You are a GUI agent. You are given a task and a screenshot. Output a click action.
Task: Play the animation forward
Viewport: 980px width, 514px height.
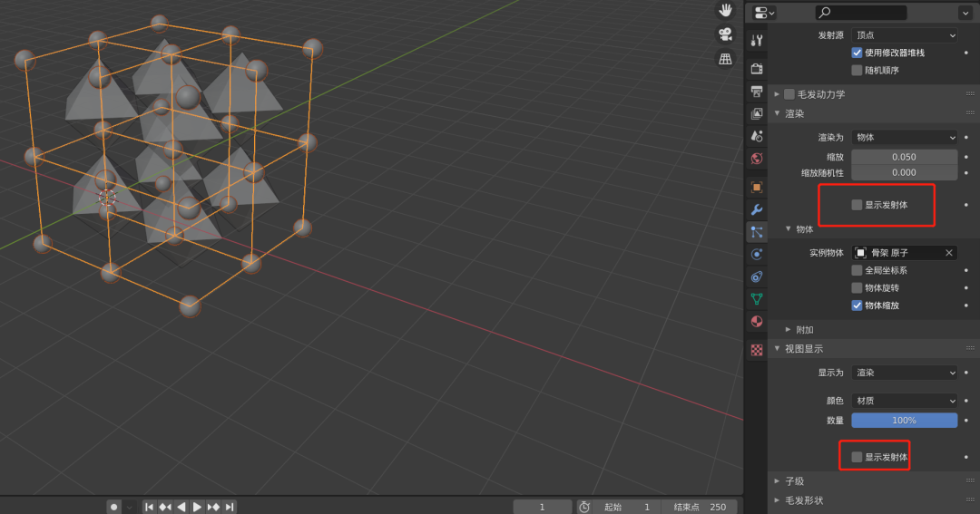pyautogui.click(x=197, y=507)
